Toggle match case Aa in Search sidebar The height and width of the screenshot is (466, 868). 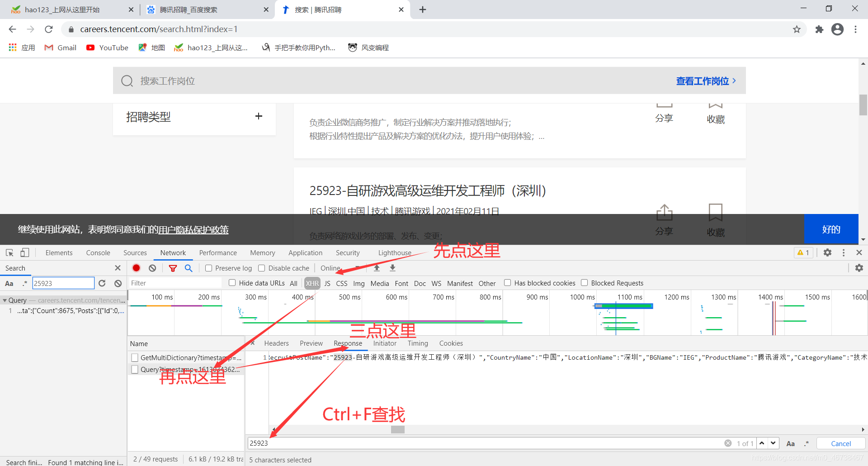click(9, 284)
